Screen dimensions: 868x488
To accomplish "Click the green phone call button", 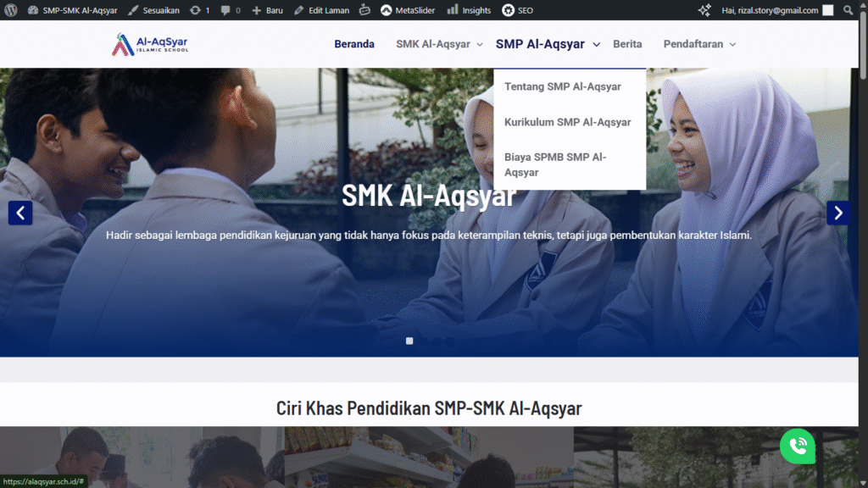I will [798, 446].
